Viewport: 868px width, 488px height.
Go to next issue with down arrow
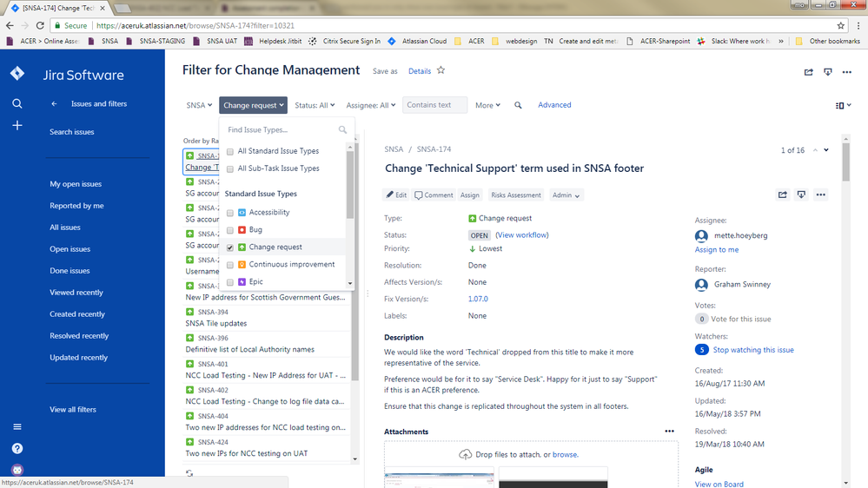[x=826, y=150]
